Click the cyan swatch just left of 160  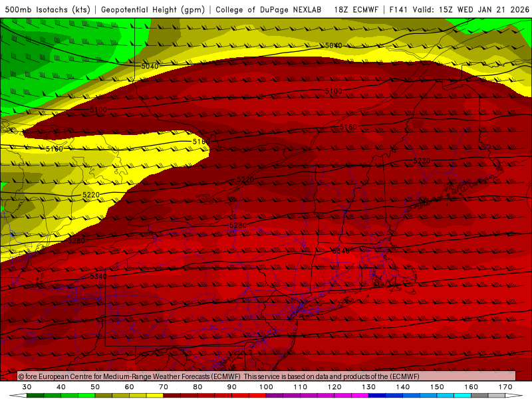463,396
